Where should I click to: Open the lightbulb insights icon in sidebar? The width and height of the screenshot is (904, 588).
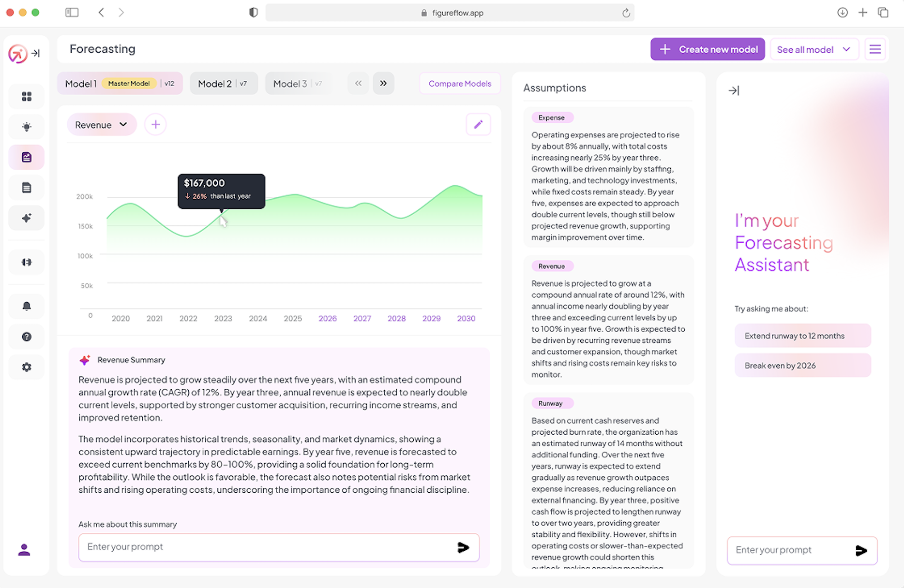[27, 127]
